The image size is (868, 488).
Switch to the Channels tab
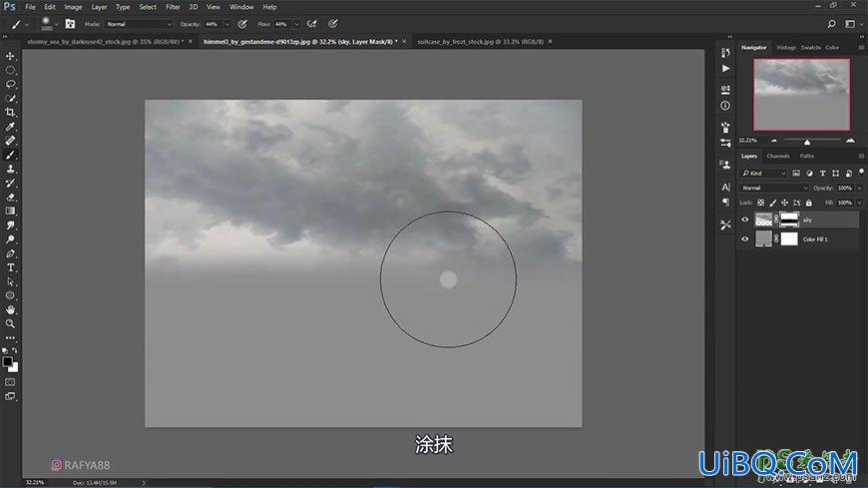click(778, 157)
